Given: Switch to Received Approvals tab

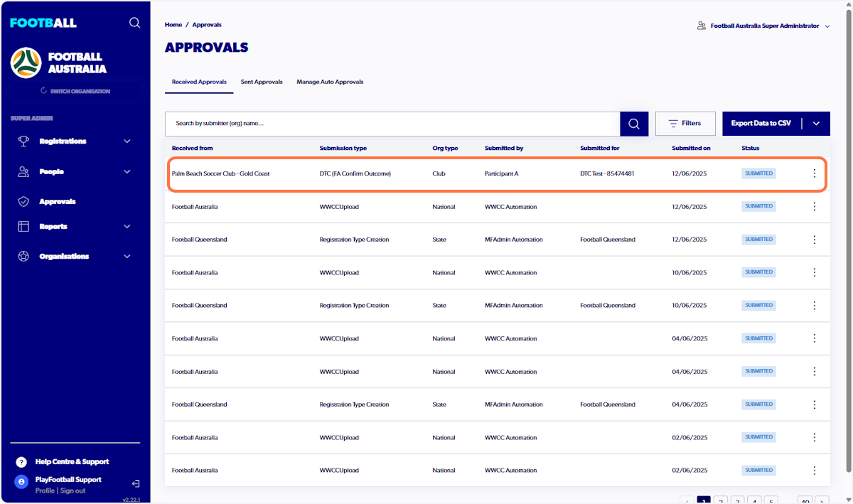Looking at the screenshot, I should click(x=199, y=82).
